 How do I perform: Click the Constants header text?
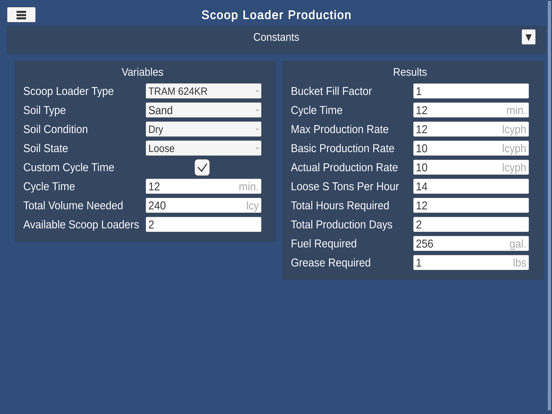pos(276,37)
